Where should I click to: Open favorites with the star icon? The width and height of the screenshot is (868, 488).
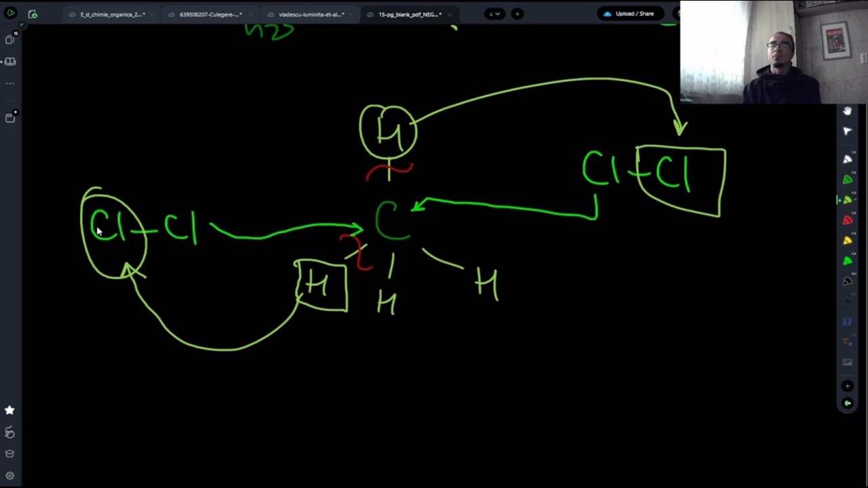[9, 410]
